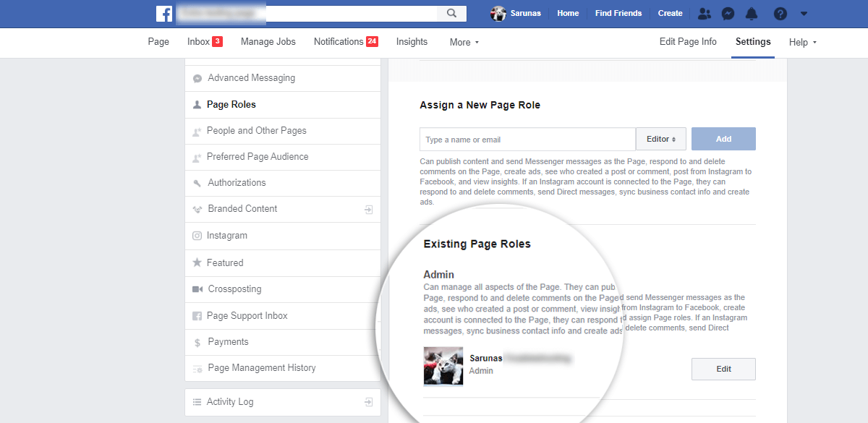Click the Sarunas name under Existing Page Roles
This screenshot has width=868, height=423.
pos(485,358)
